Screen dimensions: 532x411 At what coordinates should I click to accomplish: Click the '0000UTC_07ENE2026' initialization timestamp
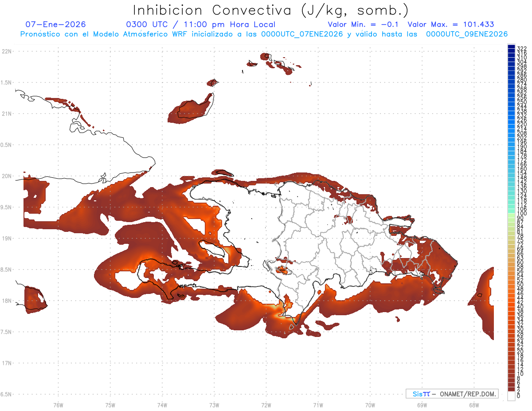pyautogui.click(x=302, y=34)
